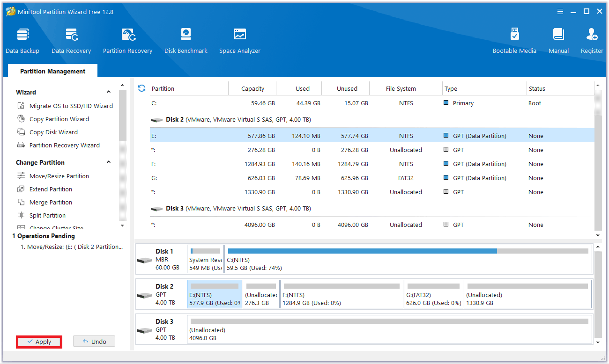Select the F: partition row
This screenshot has width=609, height=364.
tap(372, 164)
